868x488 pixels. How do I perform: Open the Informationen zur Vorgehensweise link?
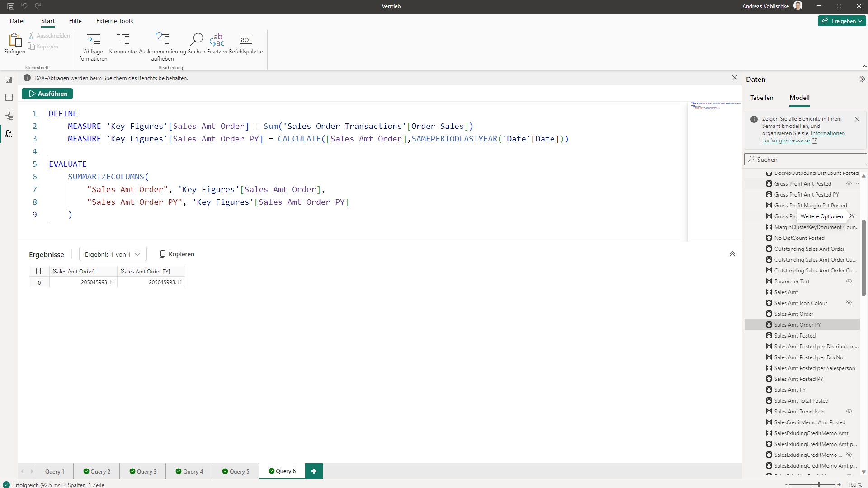click(x=827, y=133)
